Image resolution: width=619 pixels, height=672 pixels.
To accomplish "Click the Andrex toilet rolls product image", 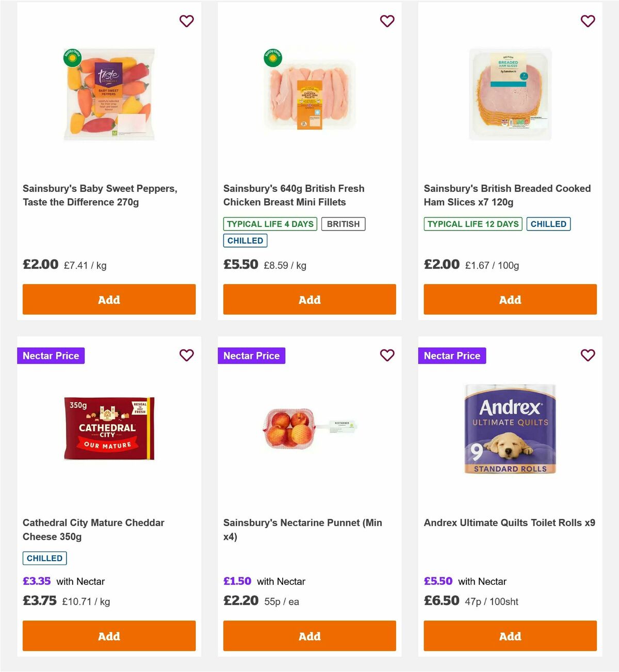I will tap(510, 428).
